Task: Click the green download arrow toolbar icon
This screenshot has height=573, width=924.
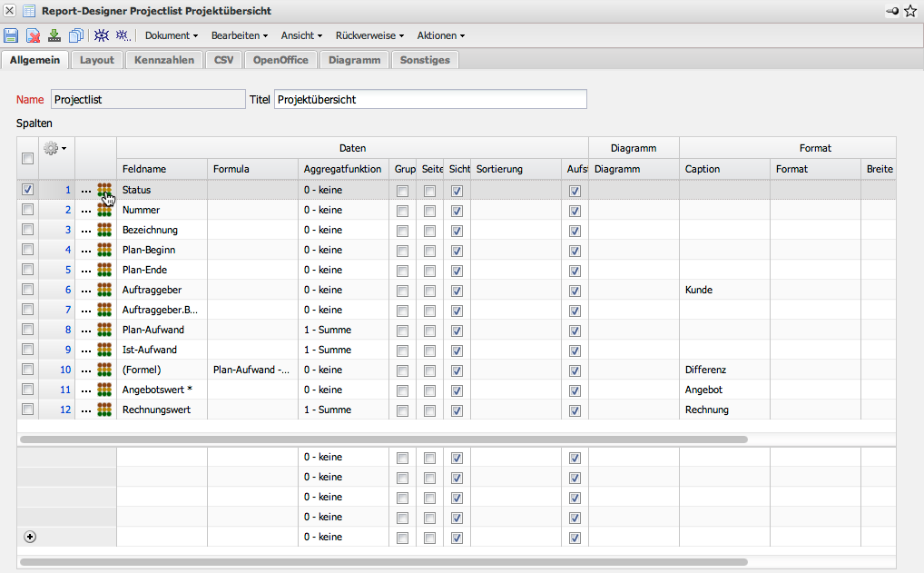Action: pyautogui.click(x=54, y=35)
